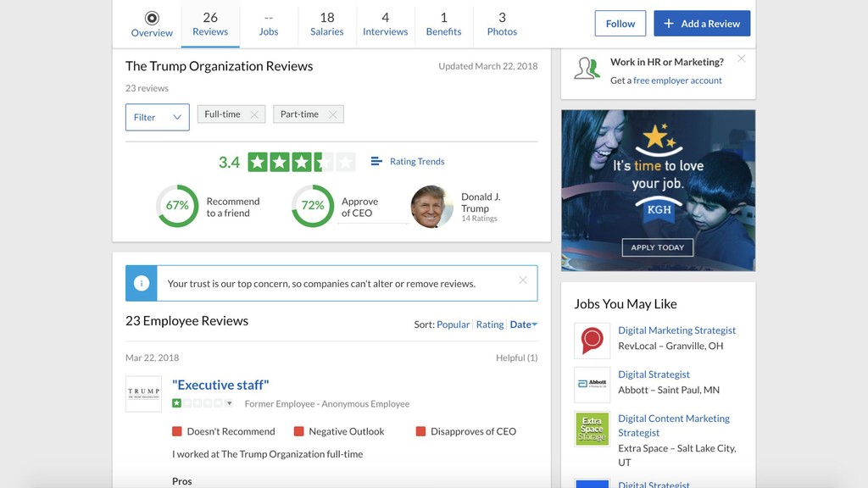Open the free employer account link
This screenshot has height=488, width=868.
tap(677, 80)
